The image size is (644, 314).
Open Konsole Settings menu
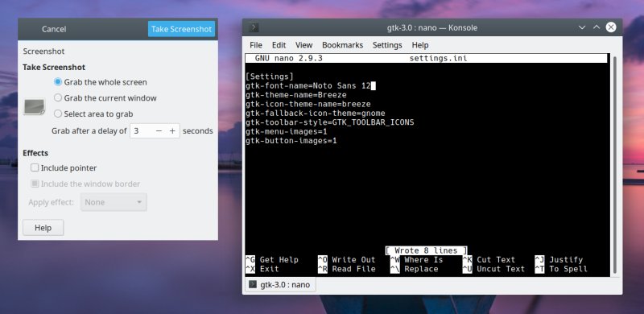[387, 45]
